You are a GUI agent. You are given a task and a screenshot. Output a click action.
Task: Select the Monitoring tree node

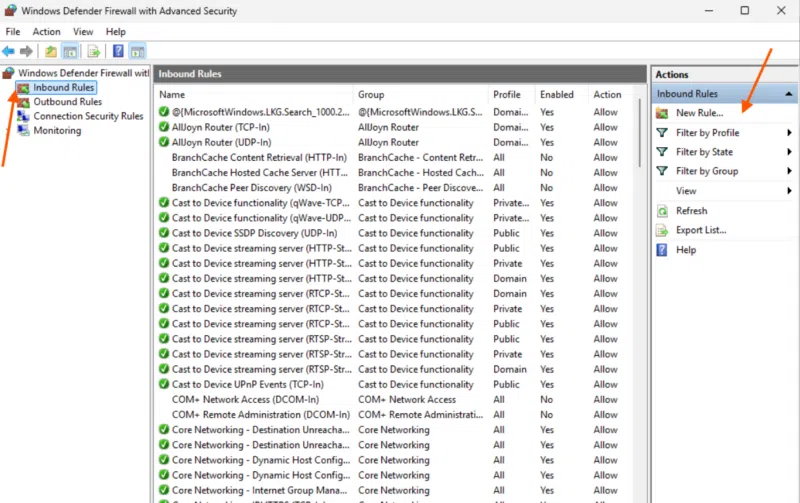[x=57, y=131]
